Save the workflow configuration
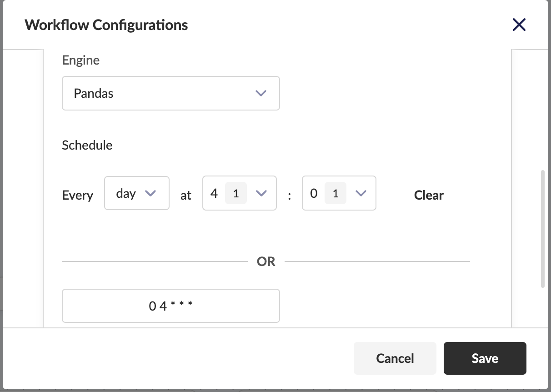Viewport: 551px width, 392px height. coord(485,358)
